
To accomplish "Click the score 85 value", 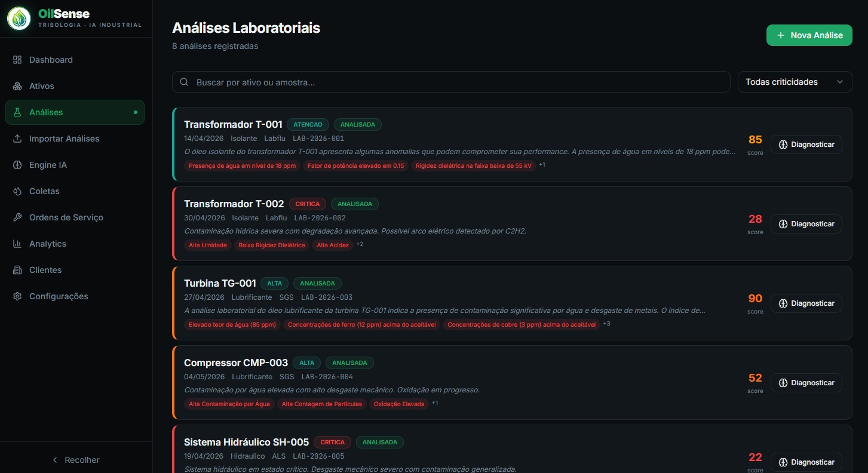I will tap(755, 140).
